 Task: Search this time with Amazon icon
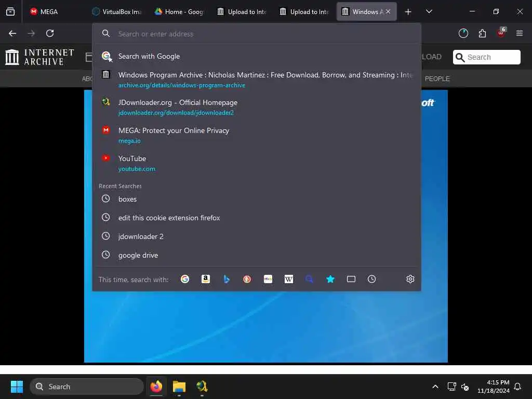[206, 279]
